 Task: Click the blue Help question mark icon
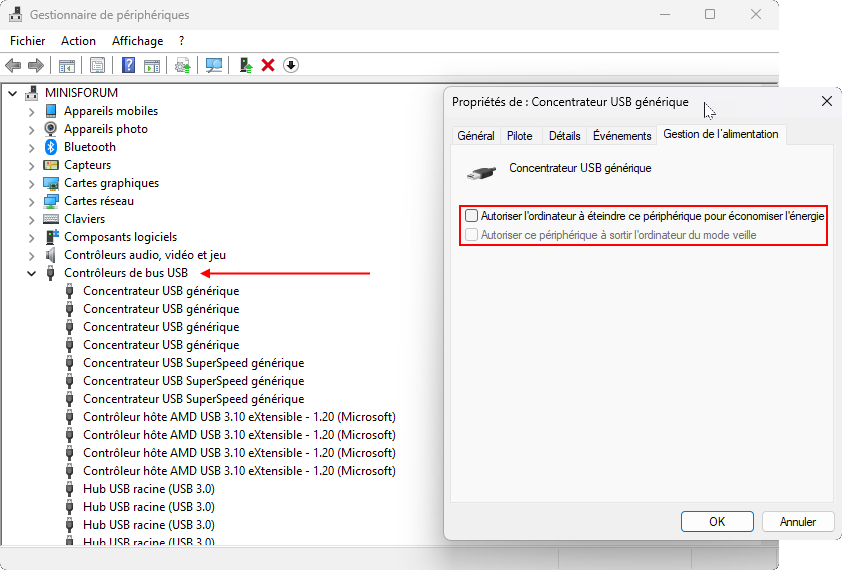(x=128, y=66)
